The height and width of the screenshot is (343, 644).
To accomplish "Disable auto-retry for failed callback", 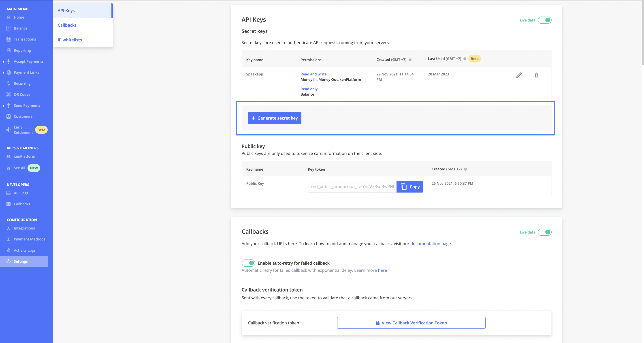I will click(x=249, y=263).
